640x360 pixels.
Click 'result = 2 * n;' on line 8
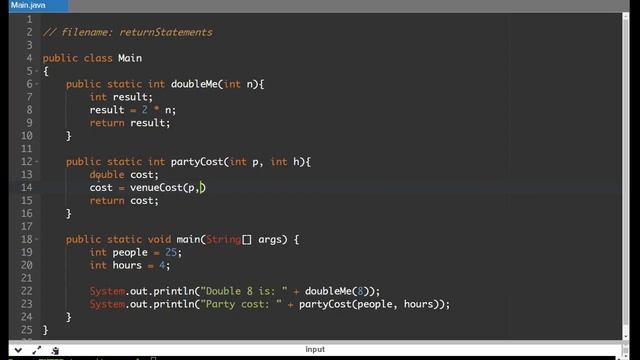click(x=133, y=110)
